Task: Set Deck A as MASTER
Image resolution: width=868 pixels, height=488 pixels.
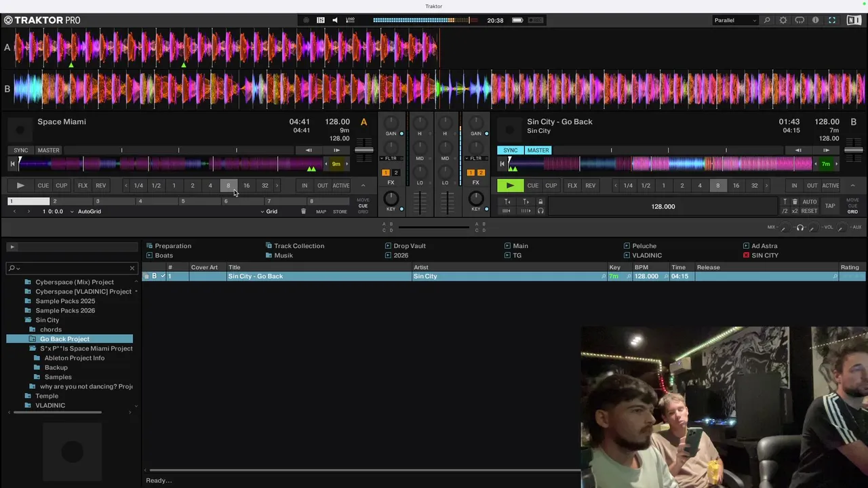Action: [48, 150]
